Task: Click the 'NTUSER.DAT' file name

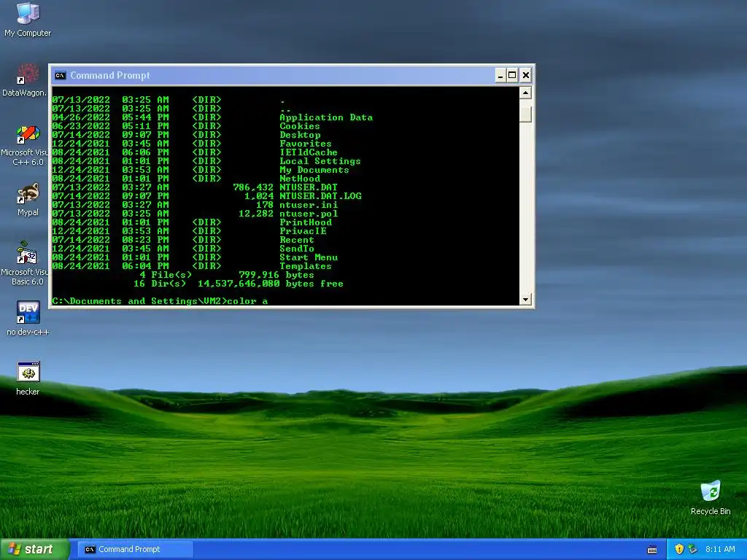Action: click(309, 187)
